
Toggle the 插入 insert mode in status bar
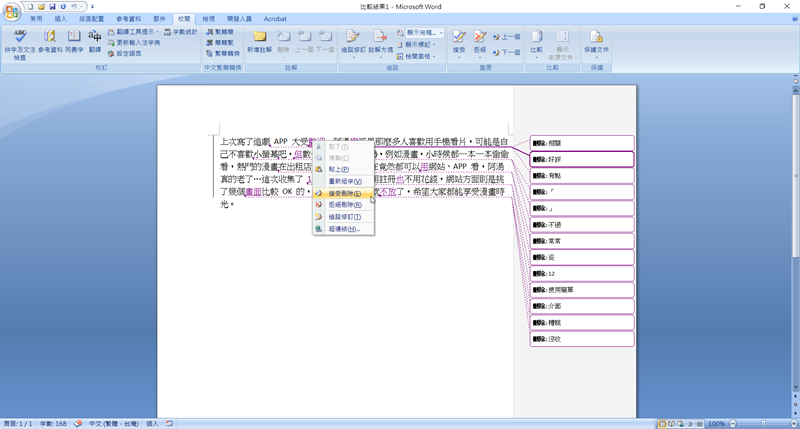(x=153, y=424)
